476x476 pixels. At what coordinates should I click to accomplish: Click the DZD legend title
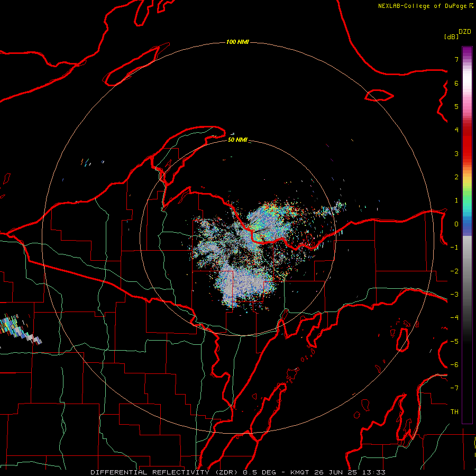tap(465, 32)
